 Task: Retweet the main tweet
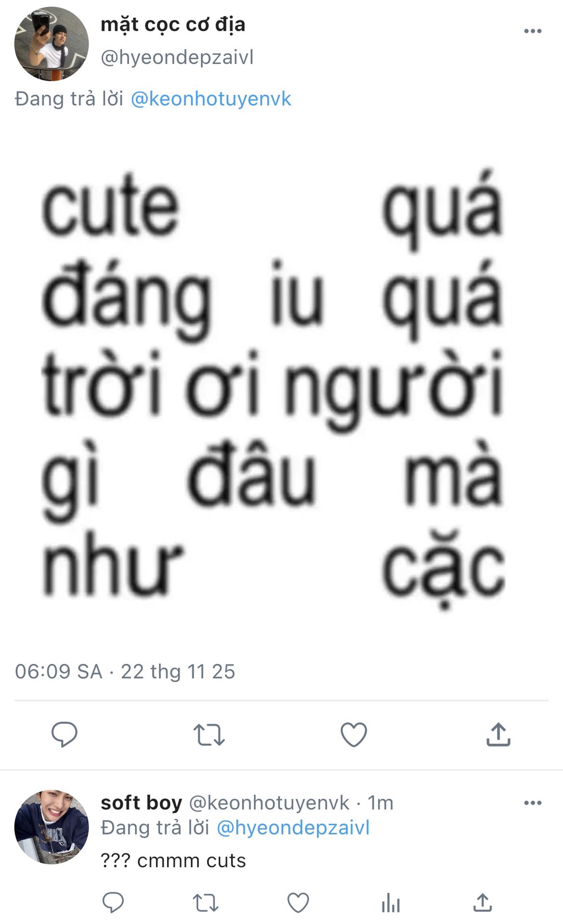209,734
